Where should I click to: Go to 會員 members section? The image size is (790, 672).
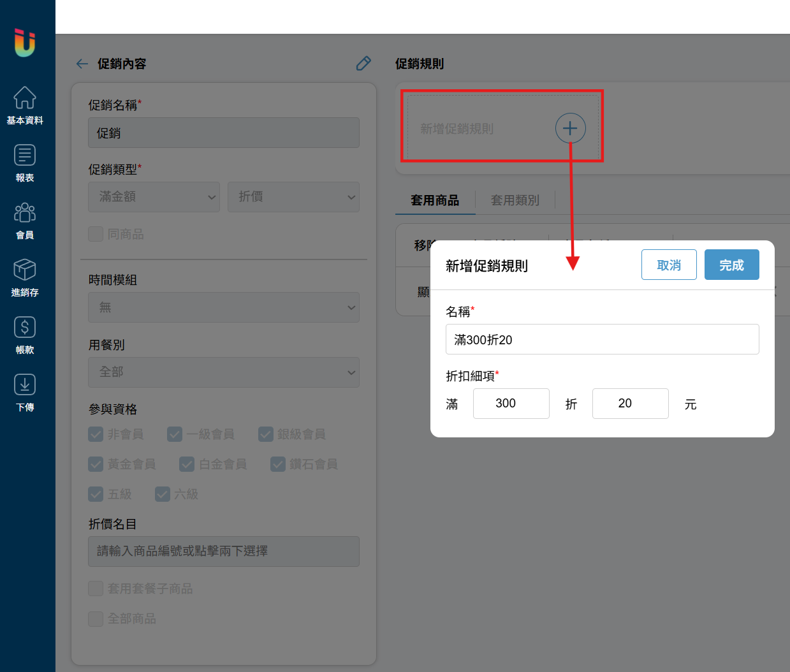coord(25,221)
